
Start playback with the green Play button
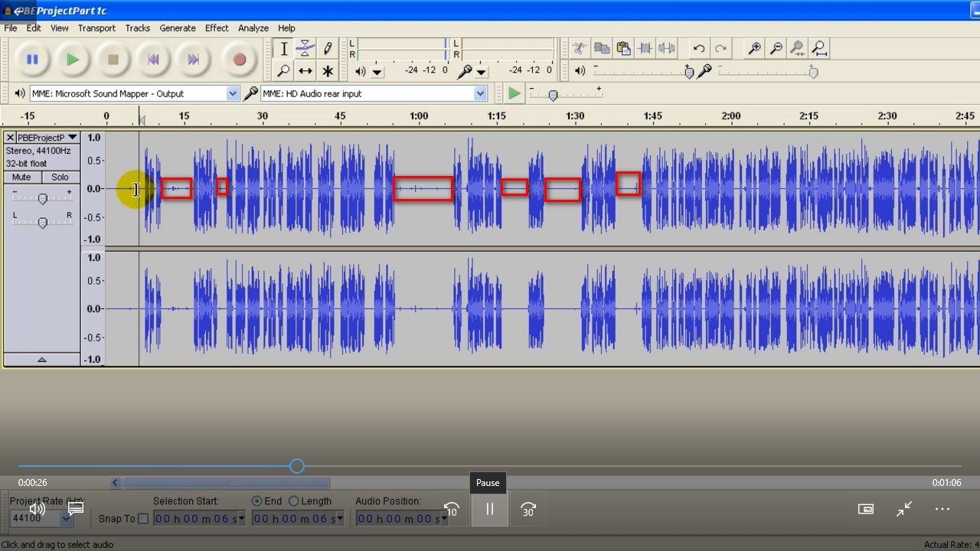pyautogui.click(x=73, y=59)
